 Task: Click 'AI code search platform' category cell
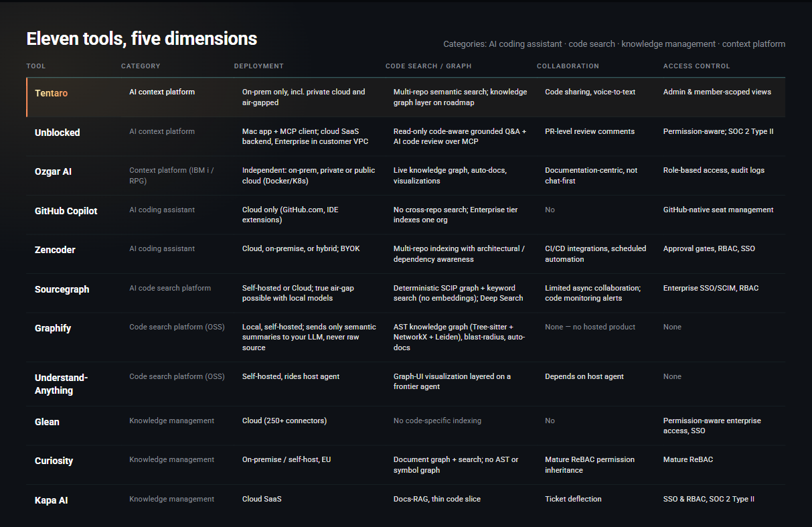170,288
